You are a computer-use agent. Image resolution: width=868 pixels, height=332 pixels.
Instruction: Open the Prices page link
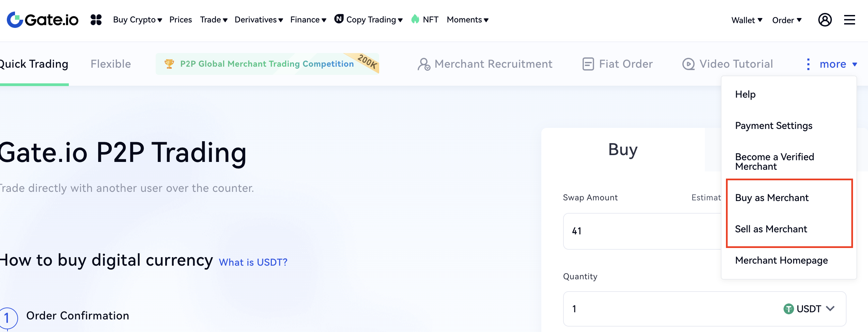pos(181,20)
